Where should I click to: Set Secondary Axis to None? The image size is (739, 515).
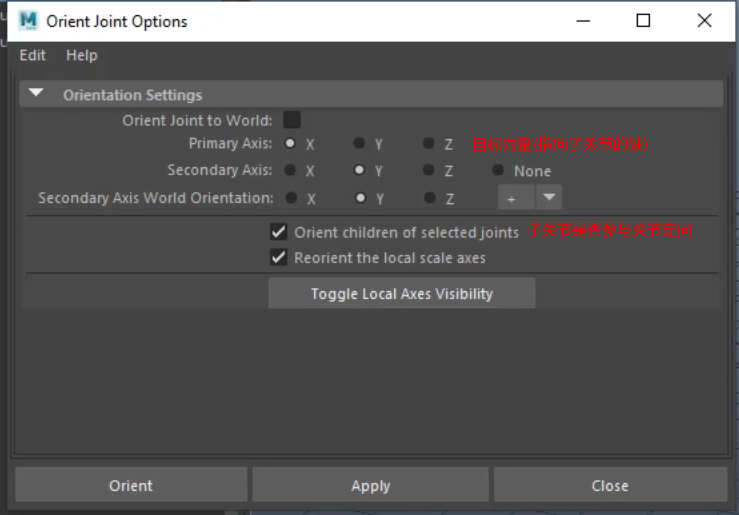[498, 170]
